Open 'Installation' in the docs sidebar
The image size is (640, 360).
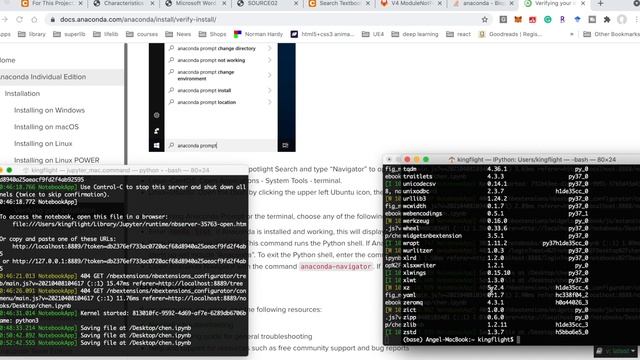coord(22,93)
